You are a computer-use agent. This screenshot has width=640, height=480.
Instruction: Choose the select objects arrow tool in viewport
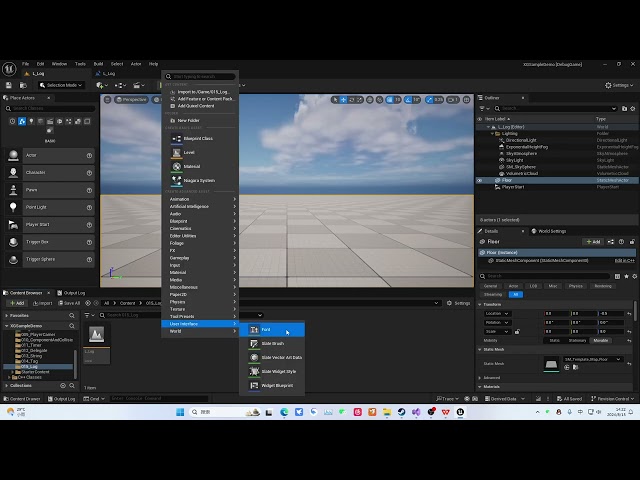click(336, 100)
